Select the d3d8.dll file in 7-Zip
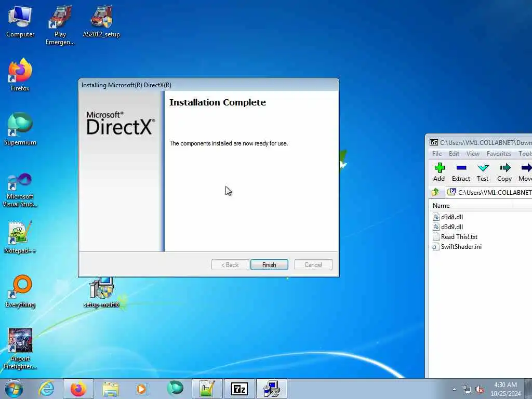 447,217
